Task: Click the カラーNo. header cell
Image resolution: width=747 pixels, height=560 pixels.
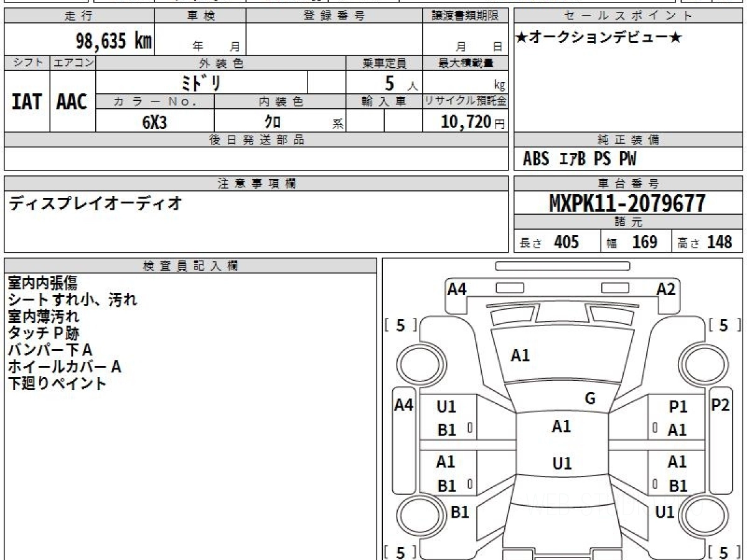Action: 155,102
